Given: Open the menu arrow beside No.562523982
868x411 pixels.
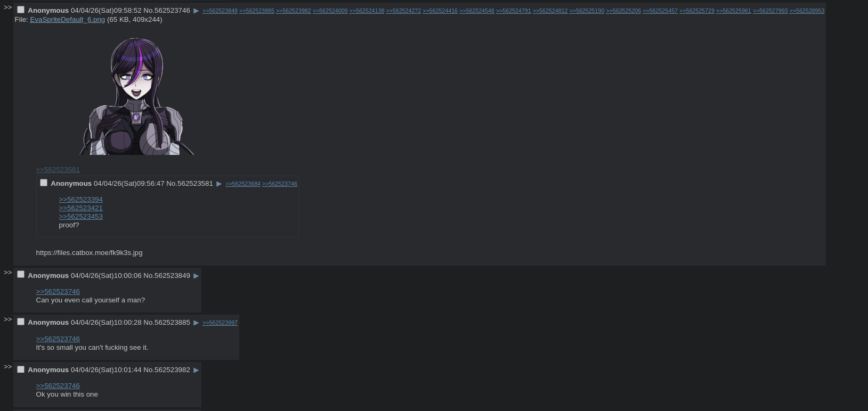Looking at the screenshot, I should [196, 370].
